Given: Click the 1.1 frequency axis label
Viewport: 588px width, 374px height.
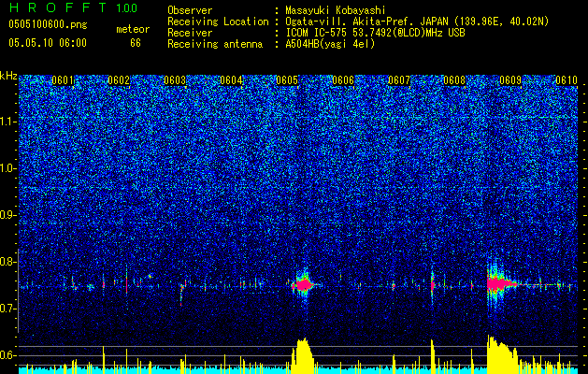Looking at the screenshot, I should coord(8,122).
